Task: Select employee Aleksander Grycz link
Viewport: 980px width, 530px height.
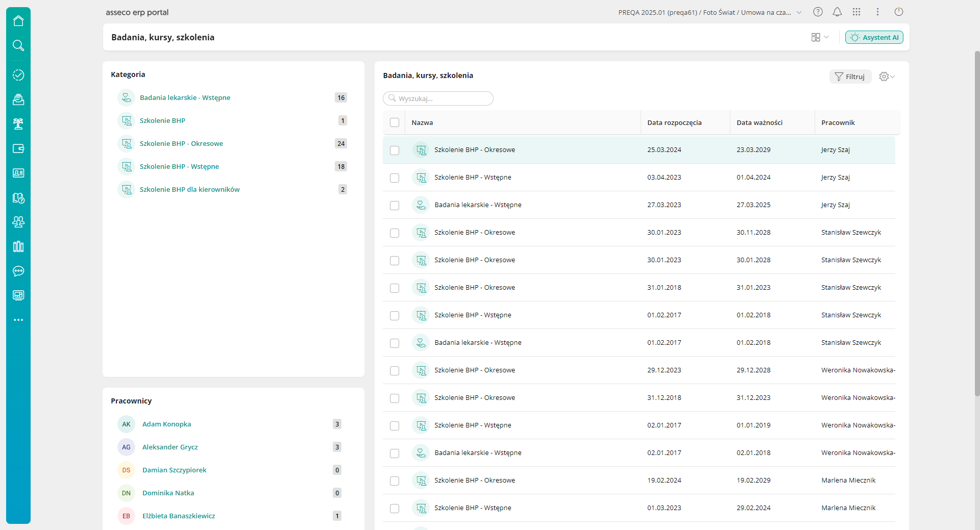Action: click(x=170, y=447)
